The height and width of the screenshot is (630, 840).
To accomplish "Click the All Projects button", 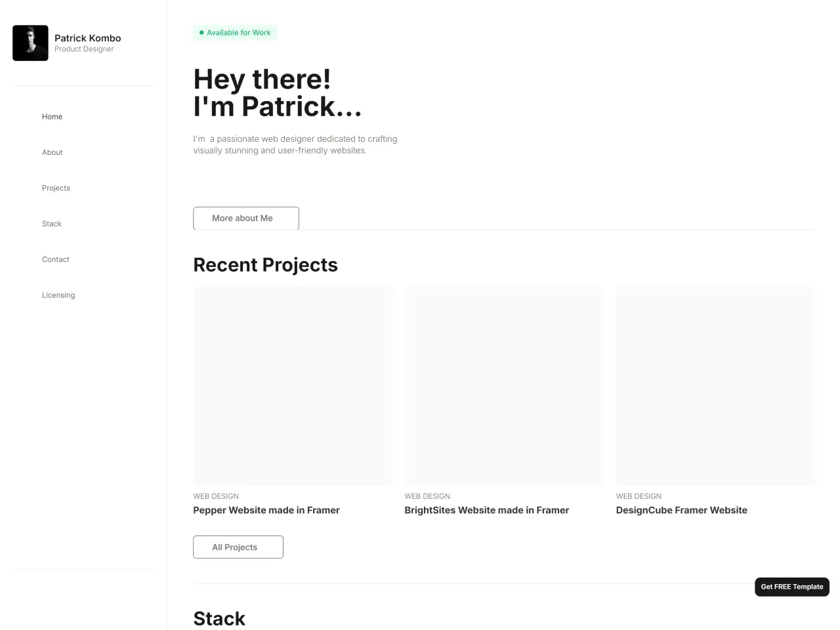I will [238, 547].
